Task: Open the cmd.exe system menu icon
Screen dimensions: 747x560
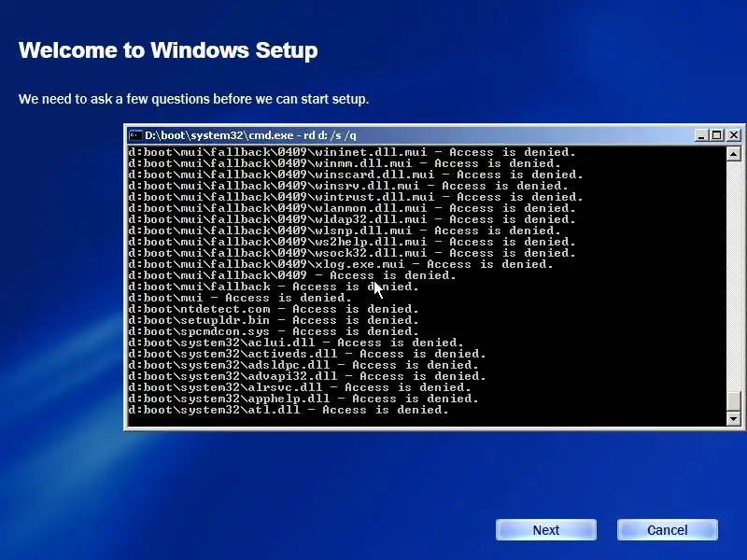Action: [x=135, y=135]
